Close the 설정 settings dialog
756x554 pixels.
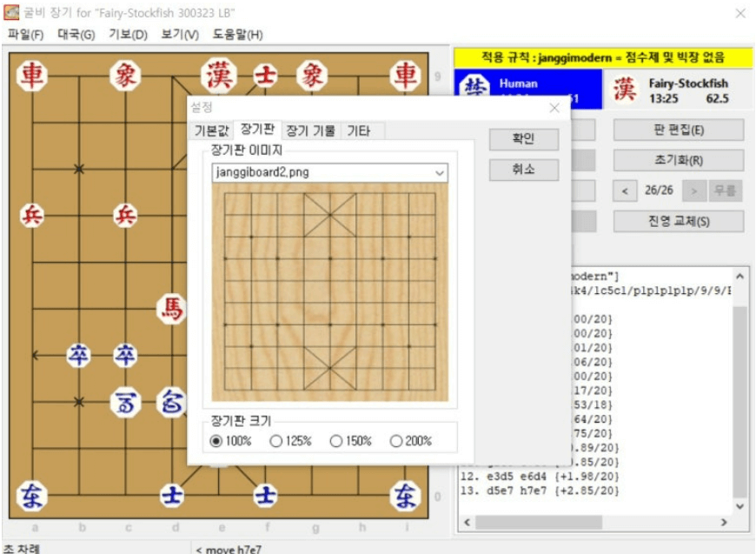coord(554,108)
